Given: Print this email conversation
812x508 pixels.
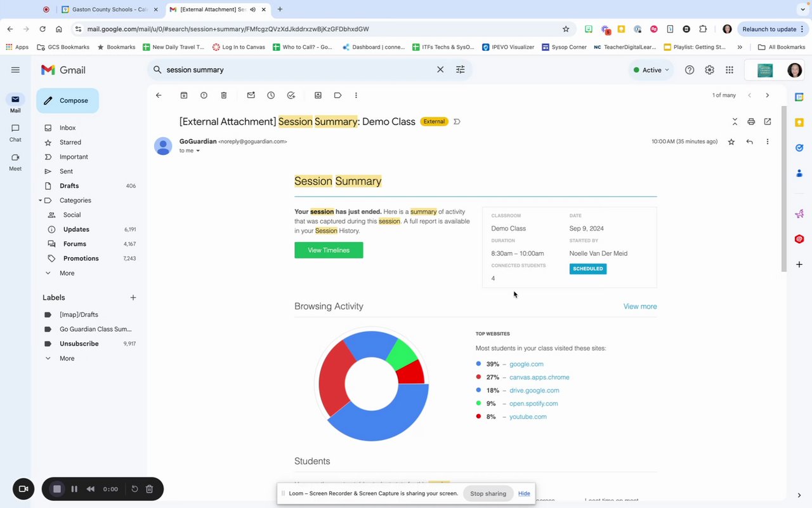Looking at the screenshot, I should pos(751,121).
